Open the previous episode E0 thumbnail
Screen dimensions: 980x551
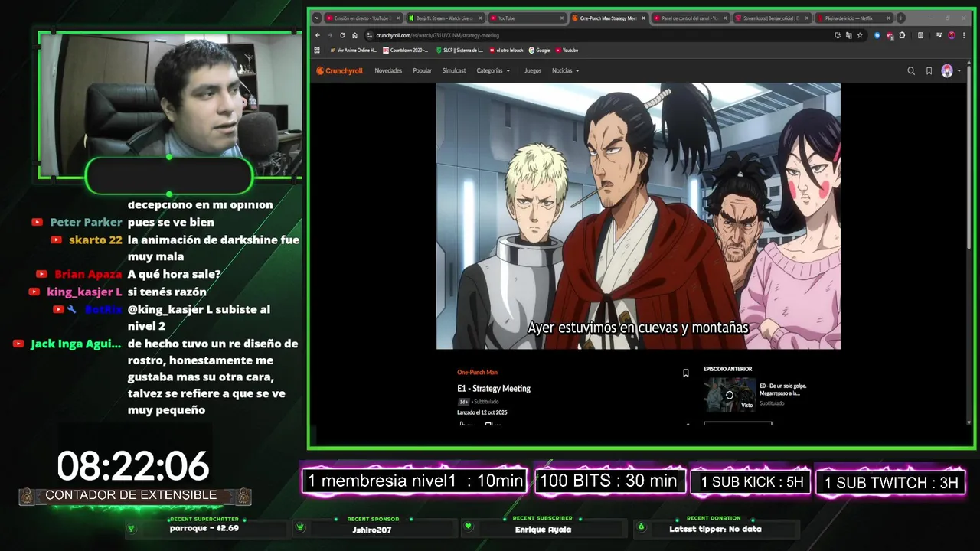click(x=730, y=395)
